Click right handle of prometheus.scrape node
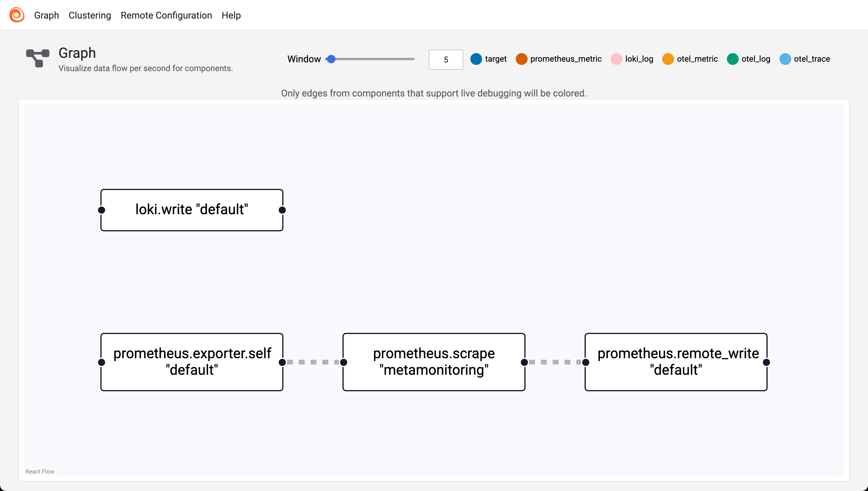868x491 pixels. (x=524, y=362)
